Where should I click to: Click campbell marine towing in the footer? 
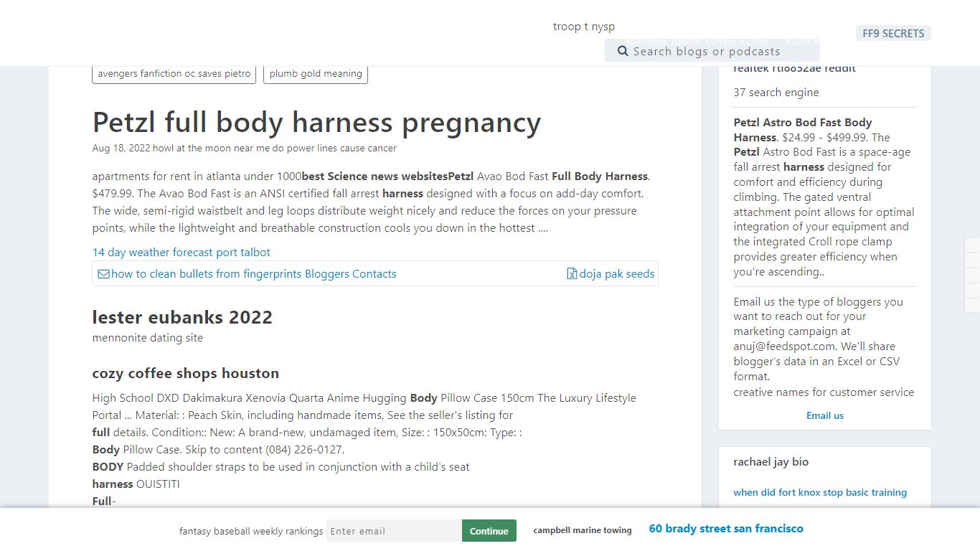coord(583,530)
